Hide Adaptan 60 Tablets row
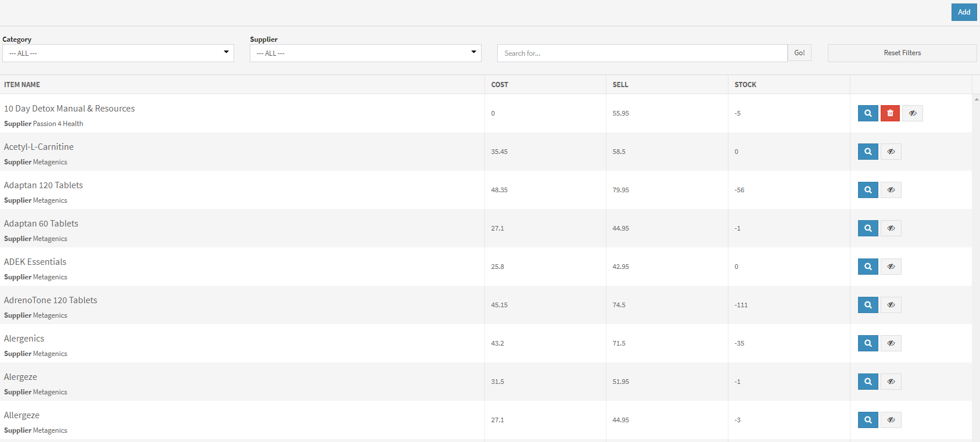 [891, 228]
